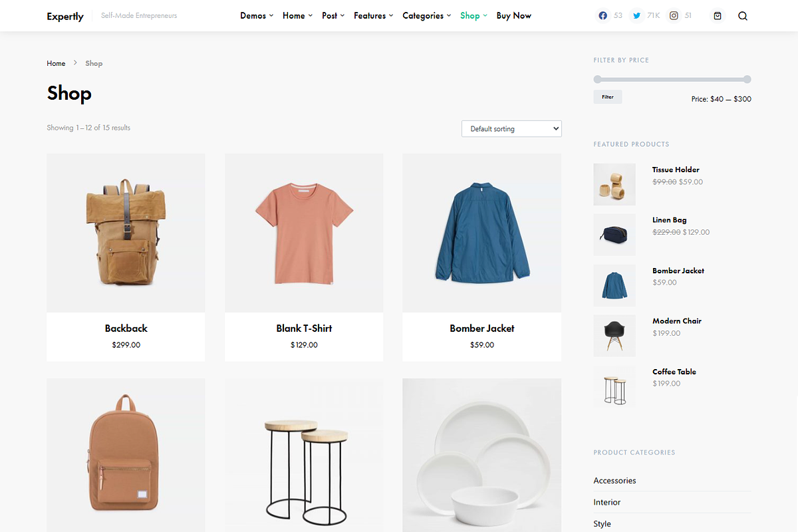This screenshot has width=798, height=532.
Task: Click the search magnifier icon
Action: click(x=743, y=16)
